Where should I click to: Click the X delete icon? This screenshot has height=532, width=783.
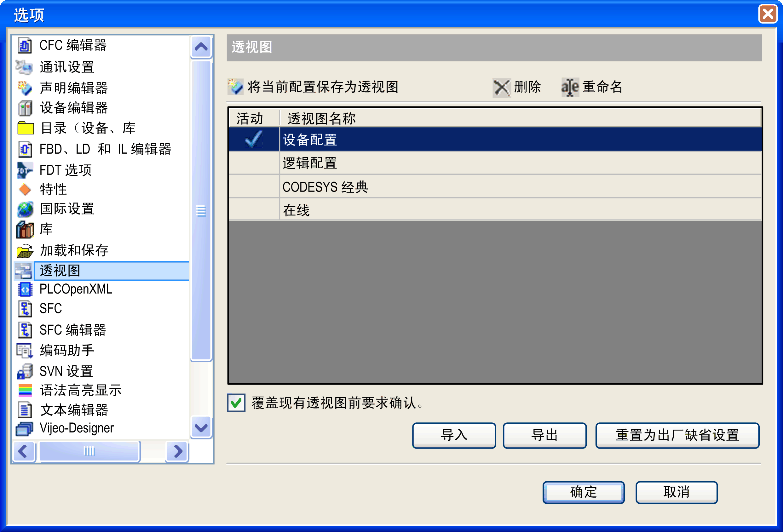click(502, 88)
